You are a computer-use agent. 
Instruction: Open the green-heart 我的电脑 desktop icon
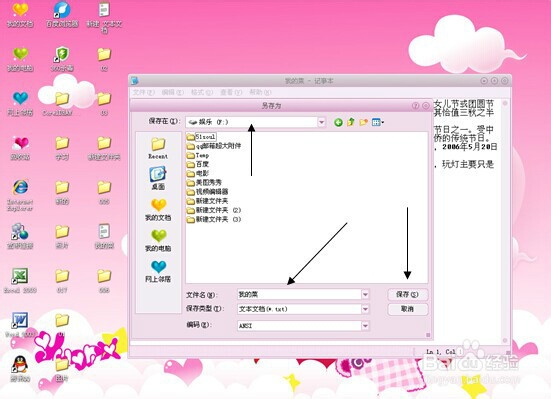(x=20, y=59)
